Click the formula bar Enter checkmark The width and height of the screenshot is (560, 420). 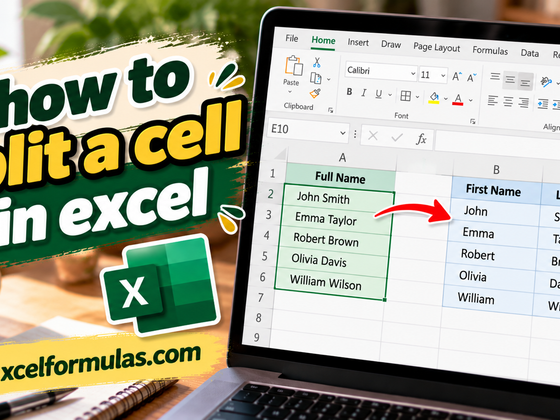point(397,137)
